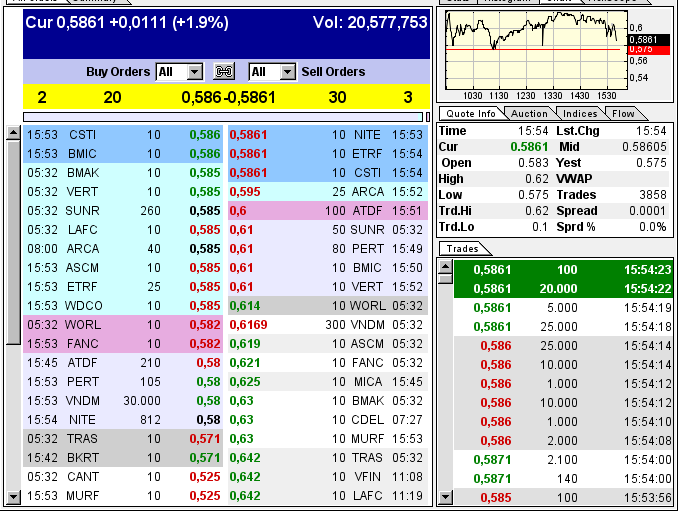Select NITE buy order of 812

click(x=125, y=420)
